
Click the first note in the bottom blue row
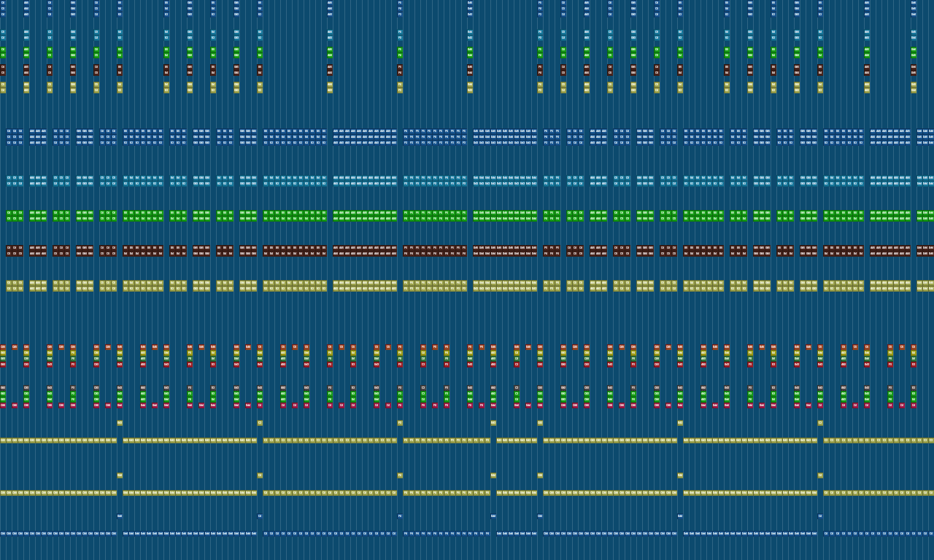(x=3, y=534)
